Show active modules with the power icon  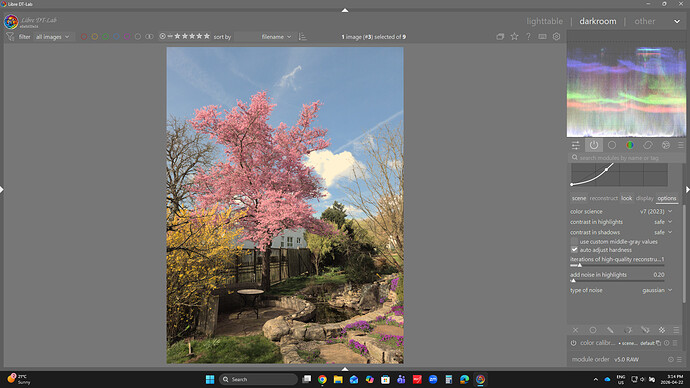(x=594, y=145)
